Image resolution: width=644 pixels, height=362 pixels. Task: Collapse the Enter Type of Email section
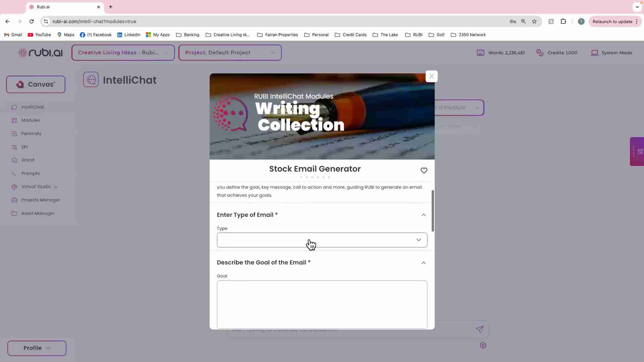(423, 215)
